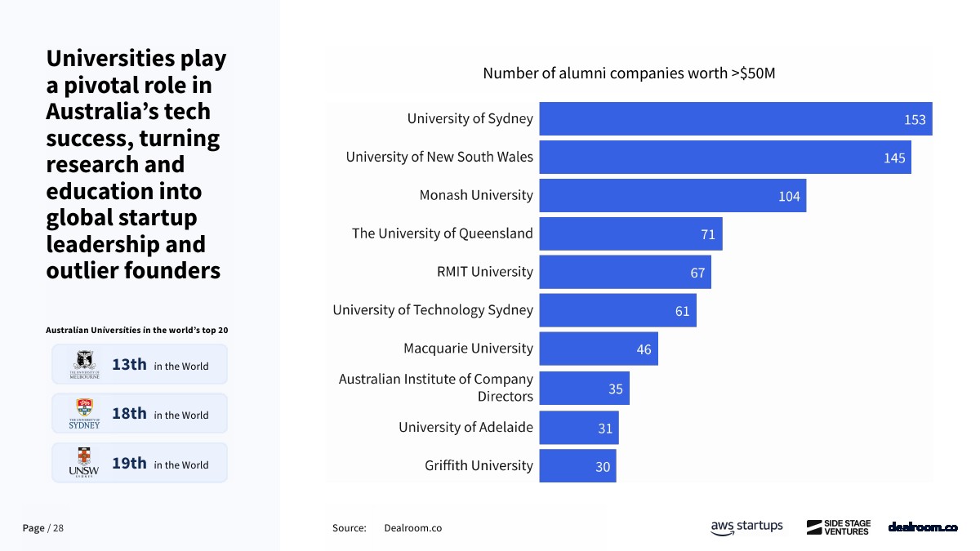Click the AWS Startups logo
This screenshot has width=980, height=551.
(x=746, y=527)
